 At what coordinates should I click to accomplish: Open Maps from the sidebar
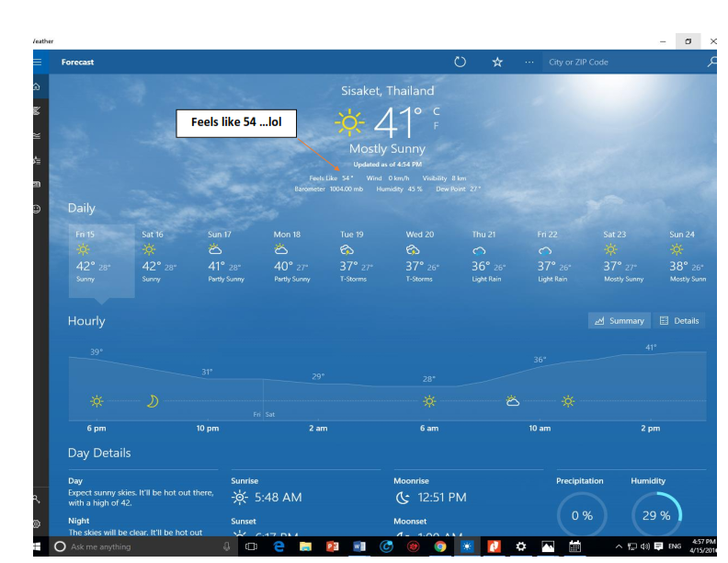37,110
